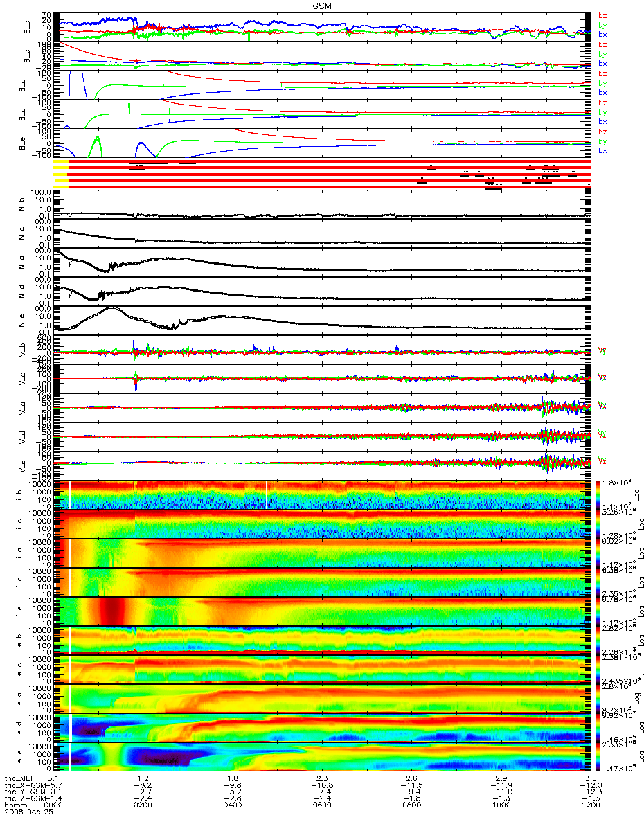Viewport: 644px width, 831px height.
Task: Click the Vz legend beside V_e panel
Action: 602,461
